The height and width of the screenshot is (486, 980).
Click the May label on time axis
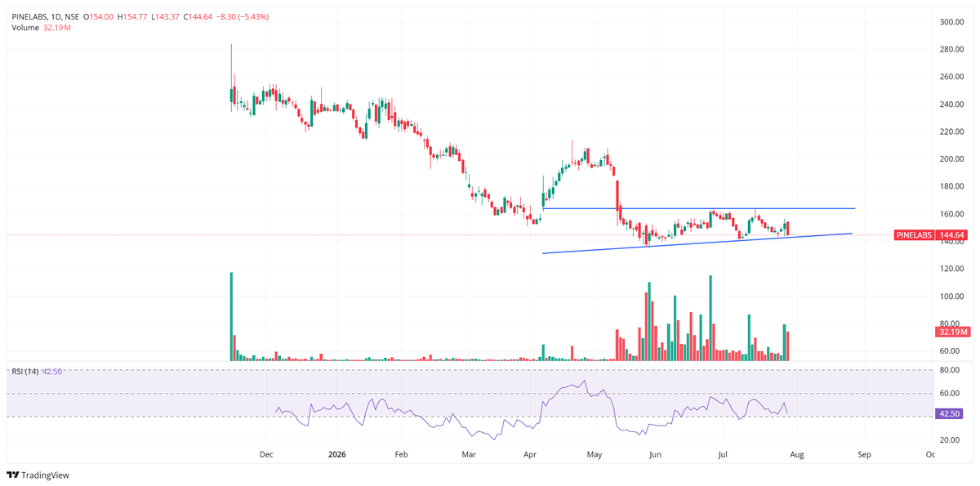click(x=595, y=453)
